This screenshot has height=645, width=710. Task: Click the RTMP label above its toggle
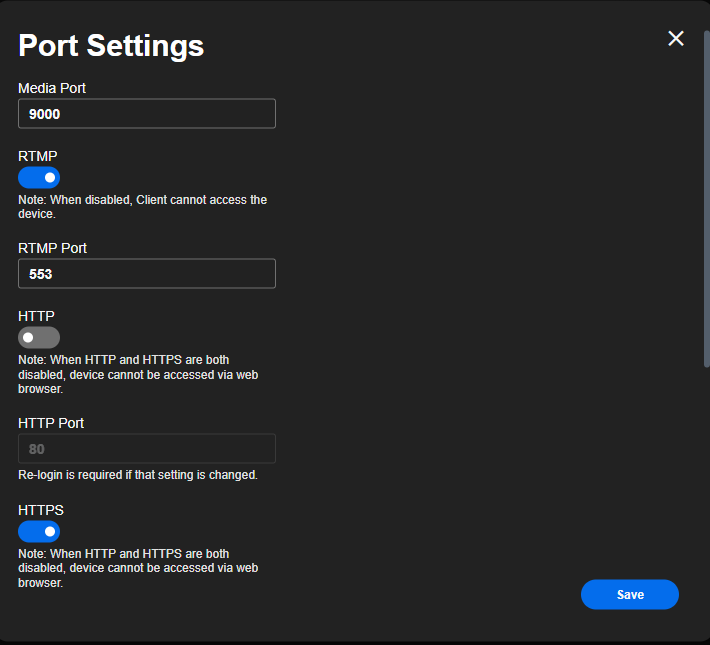tap(38, 156)
